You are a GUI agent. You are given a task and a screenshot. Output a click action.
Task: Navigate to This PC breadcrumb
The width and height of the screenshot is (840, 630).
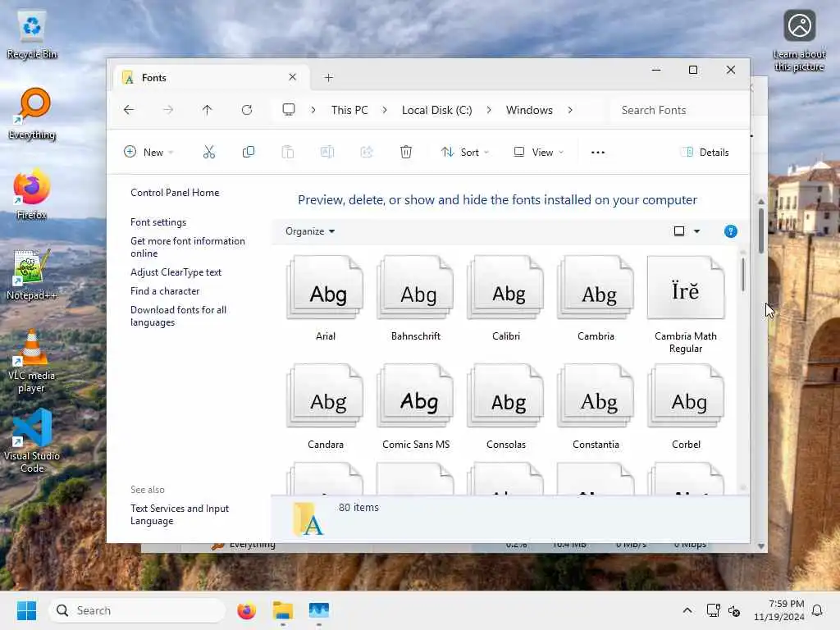[349, 110]
